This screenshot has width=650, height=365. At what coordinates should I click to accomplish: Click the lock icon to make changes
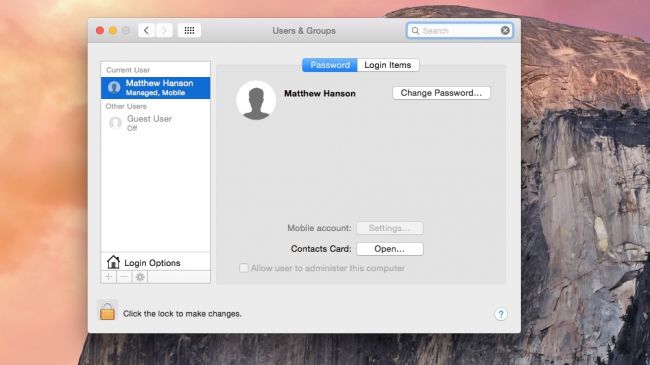click(x=107, y=311)
